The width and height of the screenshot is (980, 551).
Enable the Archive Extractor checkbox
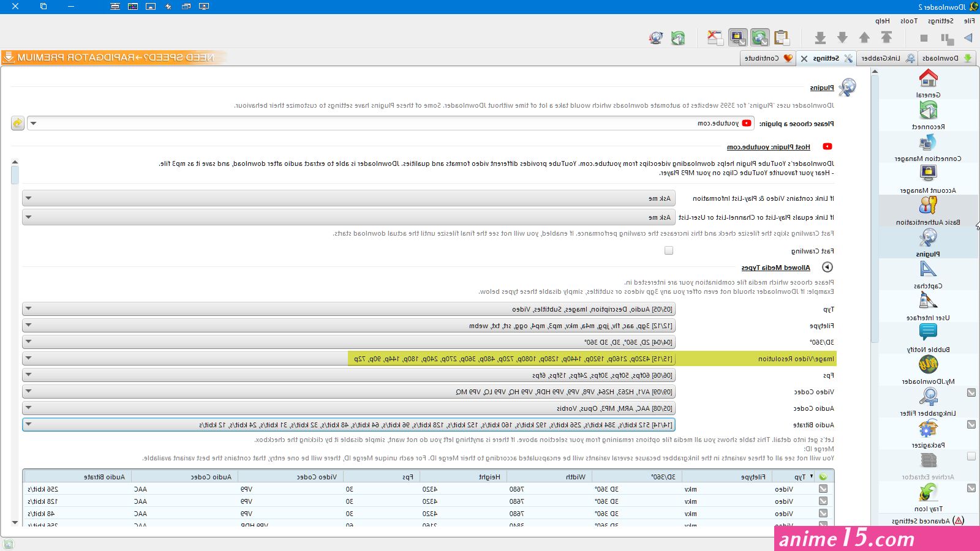tap(971, 456)
